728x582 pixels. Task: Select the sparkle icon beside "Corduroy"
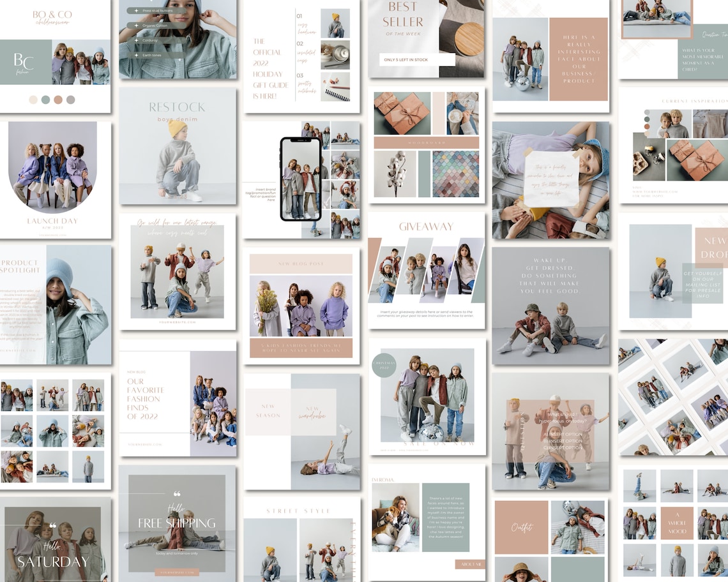136,40
